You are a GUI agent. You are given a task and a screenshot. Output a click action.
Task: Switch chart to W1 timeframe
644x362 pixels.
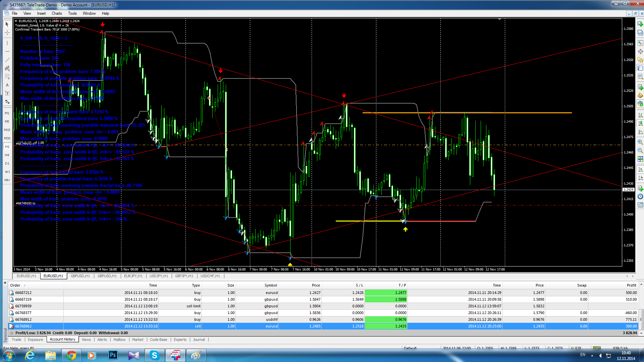tap(7, 172)
